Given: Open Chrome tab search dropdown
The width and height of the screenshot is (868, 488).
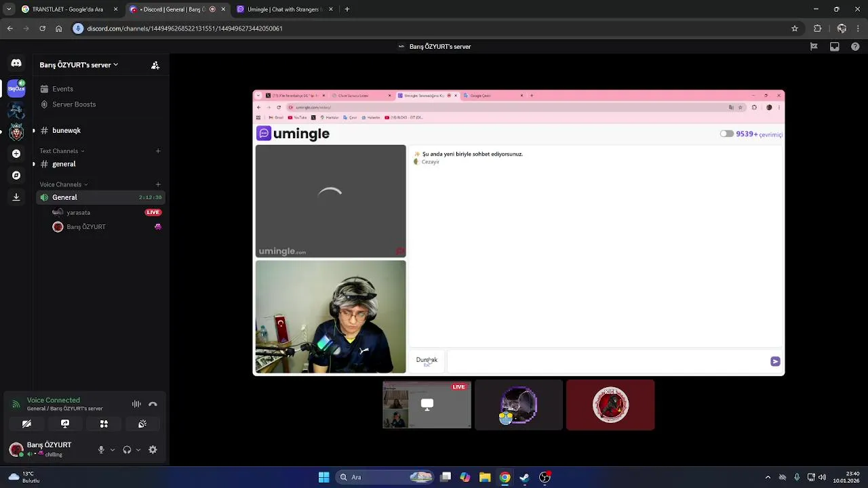Looking at the screenshot, I should (x=8, y=9).
